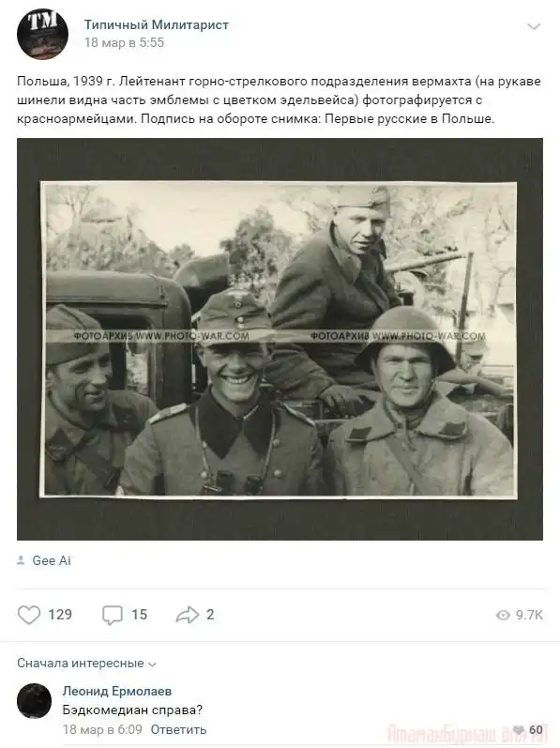Open the post timestamp 18 мар в 5:55
560x748 pixels.
pos(124,42)
